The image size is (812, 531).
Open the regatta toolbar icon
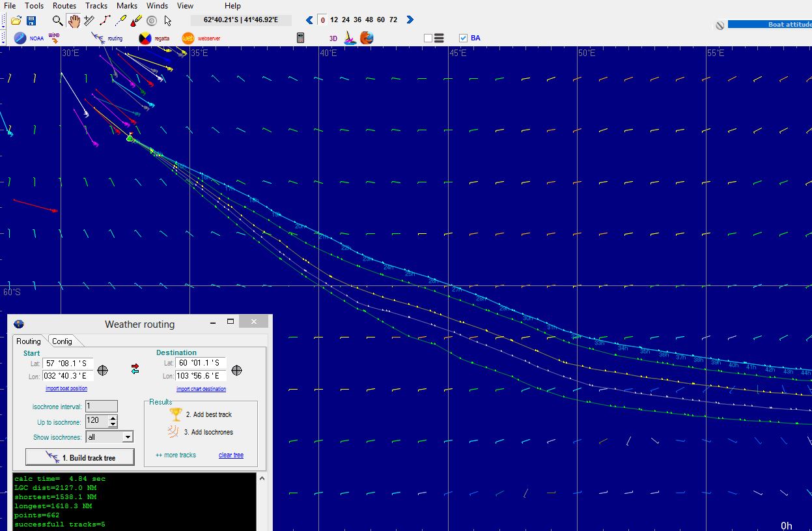[145, 38]
